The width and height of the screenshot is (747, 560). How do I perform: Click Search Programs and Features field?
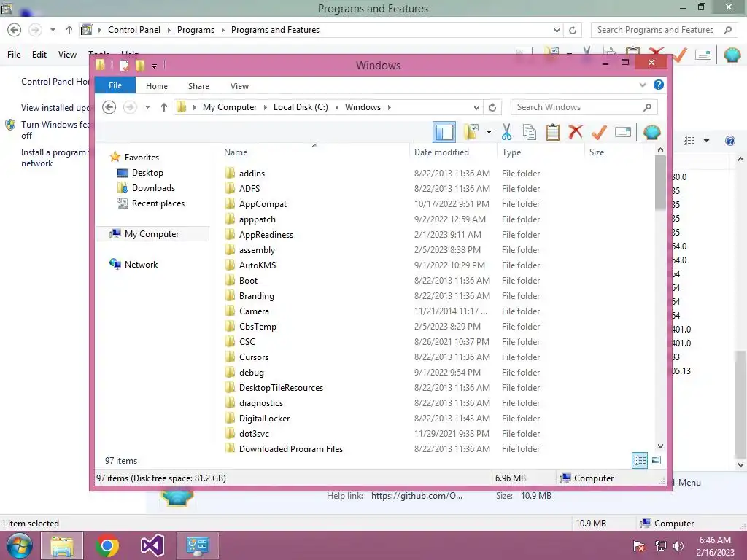664,30
